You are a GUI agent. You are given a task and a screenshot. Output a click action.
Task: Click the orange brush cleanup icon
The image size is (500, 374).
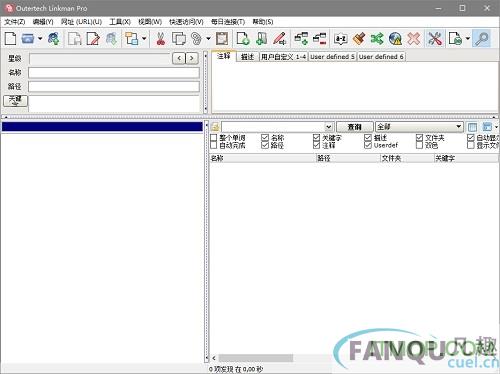tap(359, 38)
